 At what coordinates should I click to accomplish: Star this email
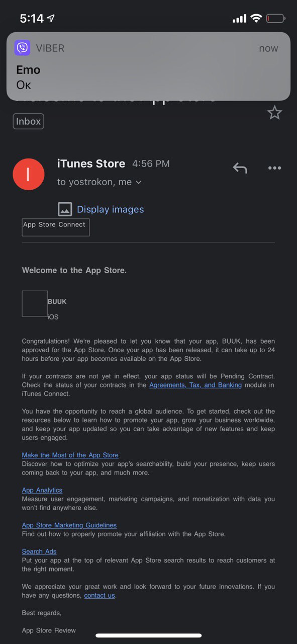click(x=274, y=113)
